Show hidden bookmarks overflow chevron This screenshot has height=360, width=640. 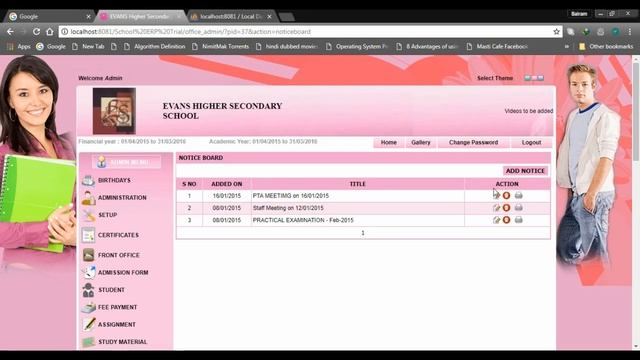(567, 47)
